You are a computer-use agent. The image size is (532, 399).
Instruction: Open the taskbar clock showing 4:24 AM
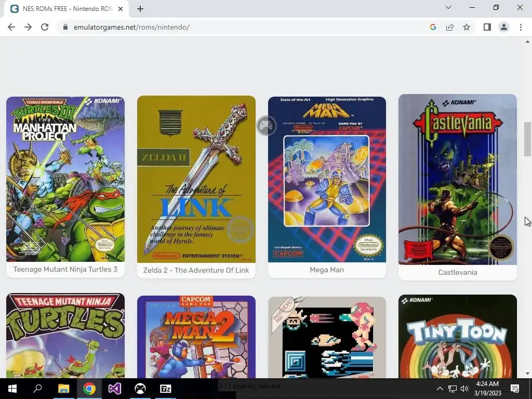(487, 389)
